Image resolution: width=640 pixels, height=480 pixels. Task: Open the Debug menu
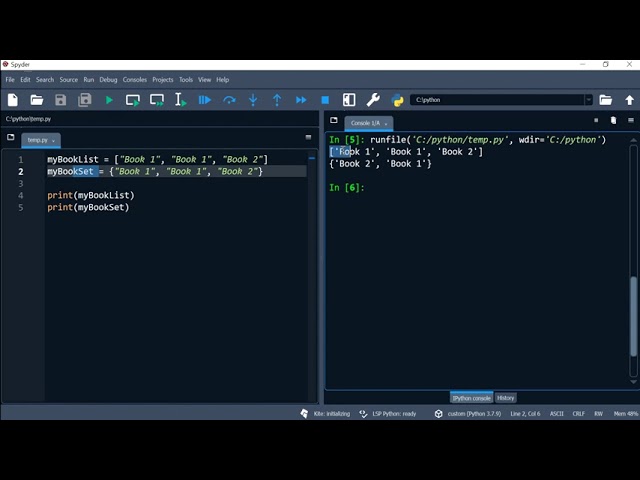108,80
